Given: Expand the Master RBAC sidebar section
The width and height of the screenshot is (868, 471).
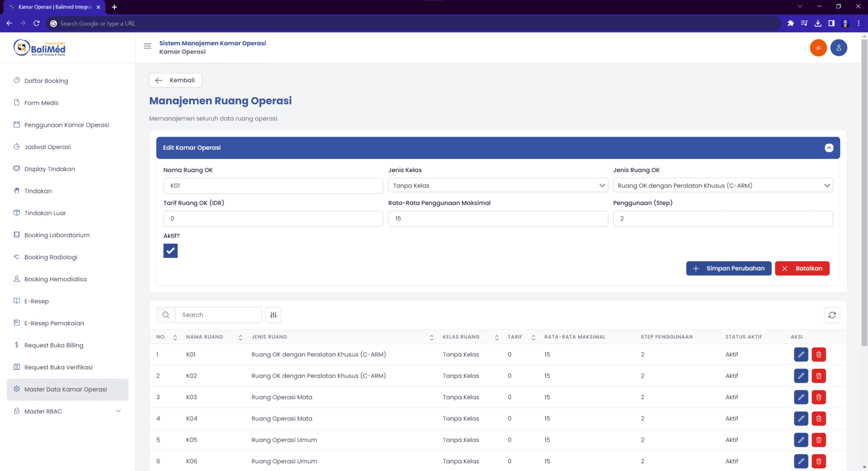Looking at the screenshot, I should (67, 411).
